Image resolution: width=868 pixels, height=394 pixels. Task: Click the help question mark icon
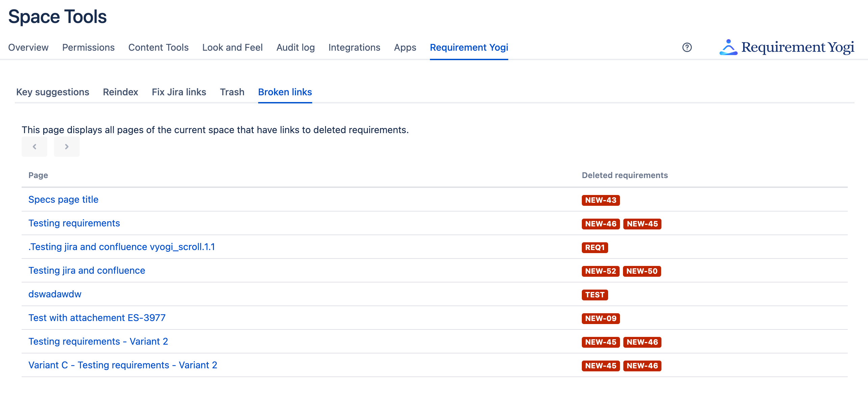click(687, 47)
